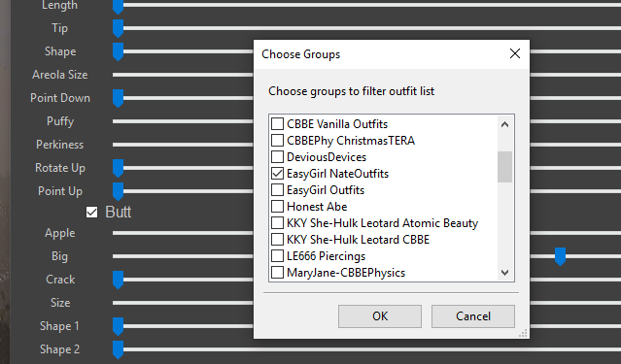
Task: Tick the MaryJane-CBBEPhysics checkbox
Action: click(277, 273)
